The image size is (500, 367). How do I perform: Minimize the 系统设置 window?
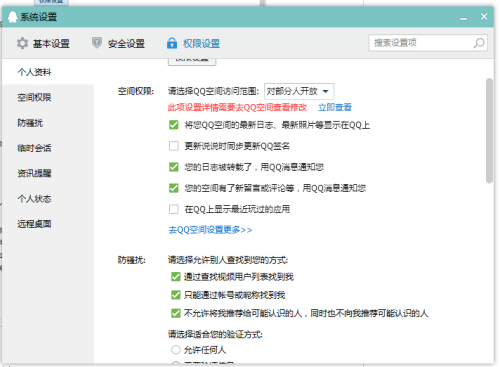[x=463, y=18]
